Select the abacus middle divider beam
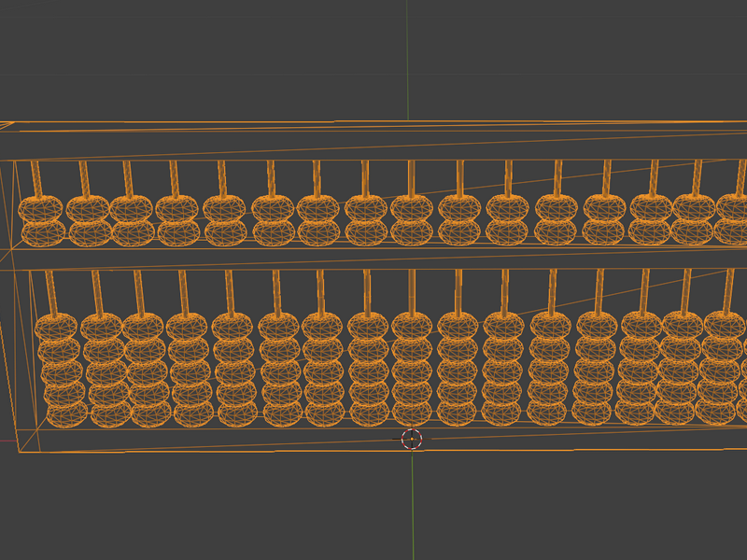747x560 pixels. 373,259
